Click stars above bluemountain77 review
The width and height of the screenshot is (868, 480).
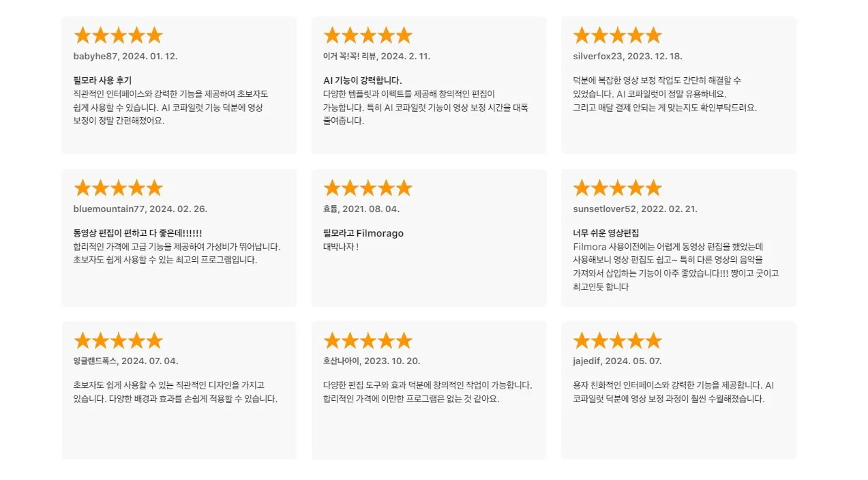(x=118, y=188)
